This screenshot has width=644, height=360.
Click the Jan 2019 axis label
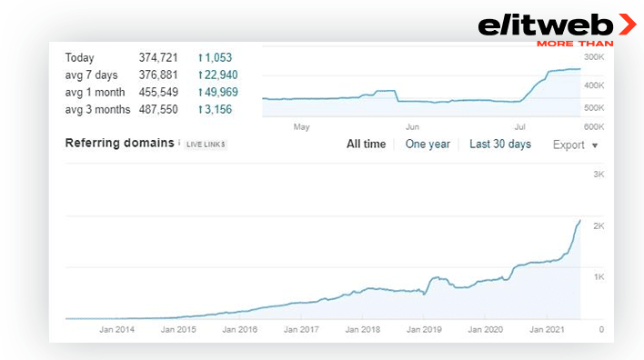(424, 329)
